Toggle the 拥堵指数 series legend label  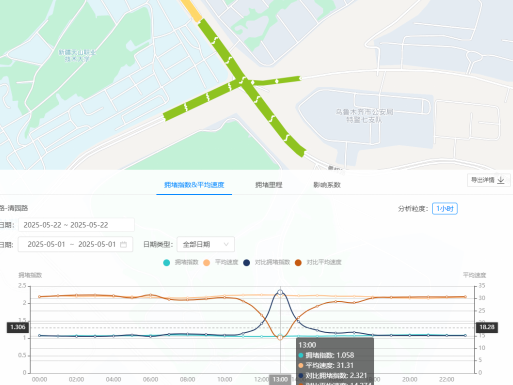[x=187, y=262]
